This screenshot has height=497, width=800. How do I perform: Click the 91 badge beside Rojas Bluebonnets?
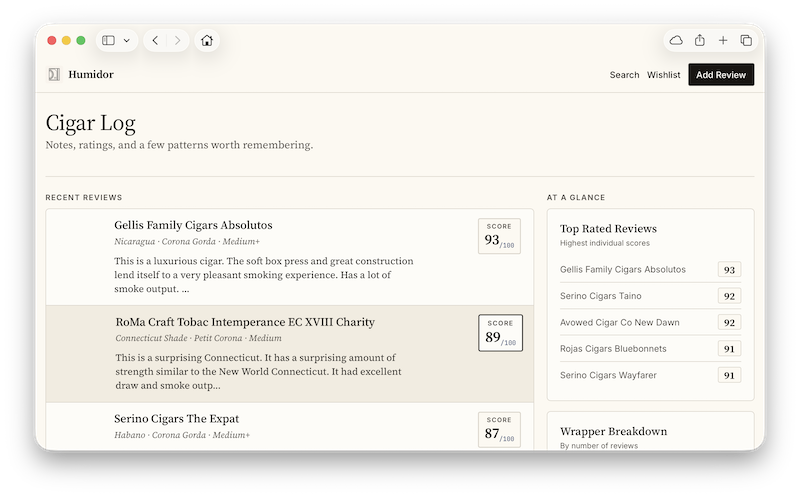point(729,349)
